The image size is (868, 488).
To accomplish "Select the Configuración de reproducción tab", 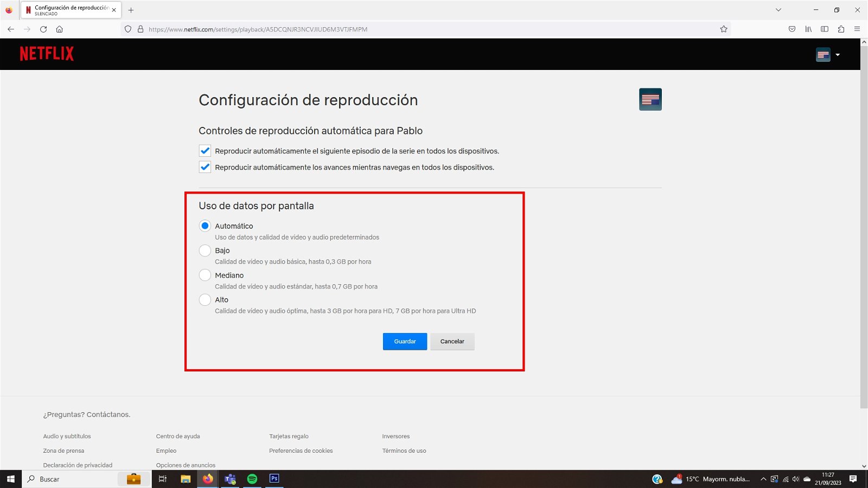I will click(71, 10).
